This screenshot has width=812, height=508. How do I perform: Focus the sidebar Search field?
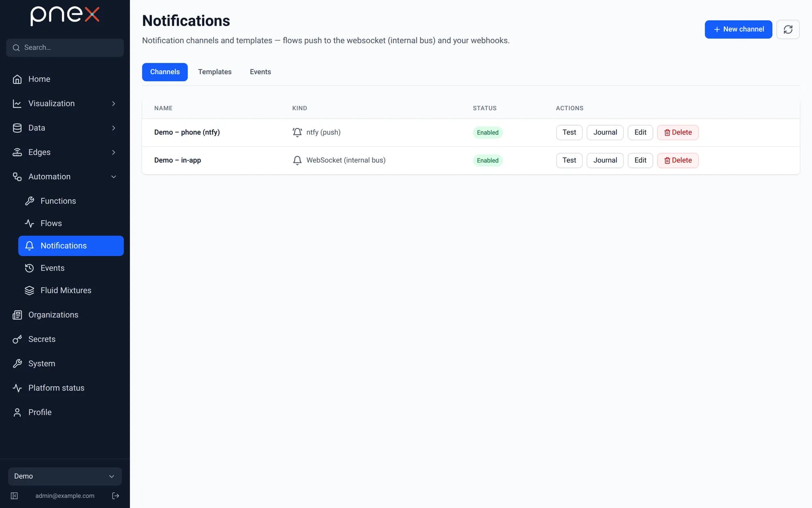tap(65, 48)
